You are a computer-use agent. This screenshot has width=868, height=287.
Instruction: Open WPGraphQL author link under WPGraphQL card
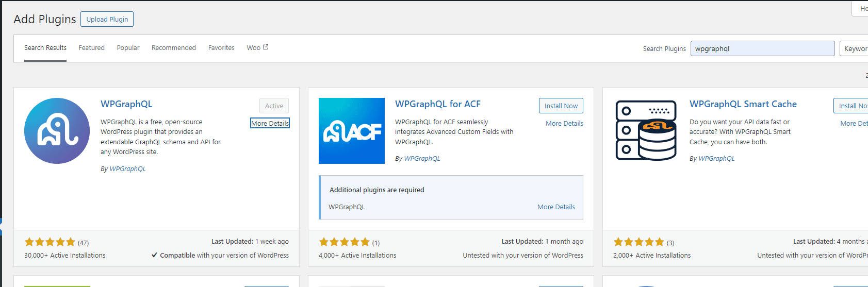point(127,168)
